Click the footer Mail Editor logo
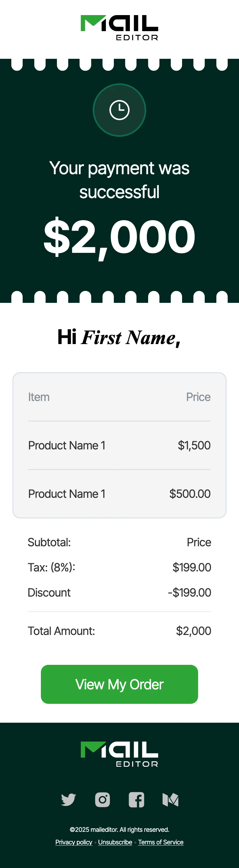Screen dimensions: 239x868 [119, 754]
